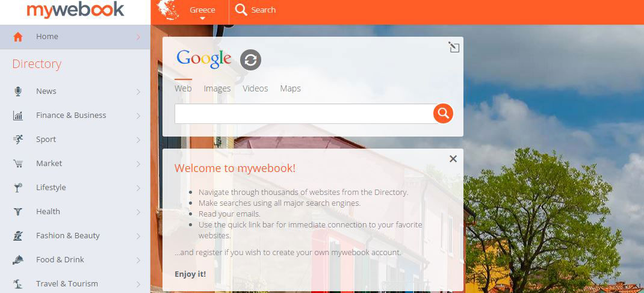
Task: Click the magnifier icon in top bar
Action: (241, 10)
